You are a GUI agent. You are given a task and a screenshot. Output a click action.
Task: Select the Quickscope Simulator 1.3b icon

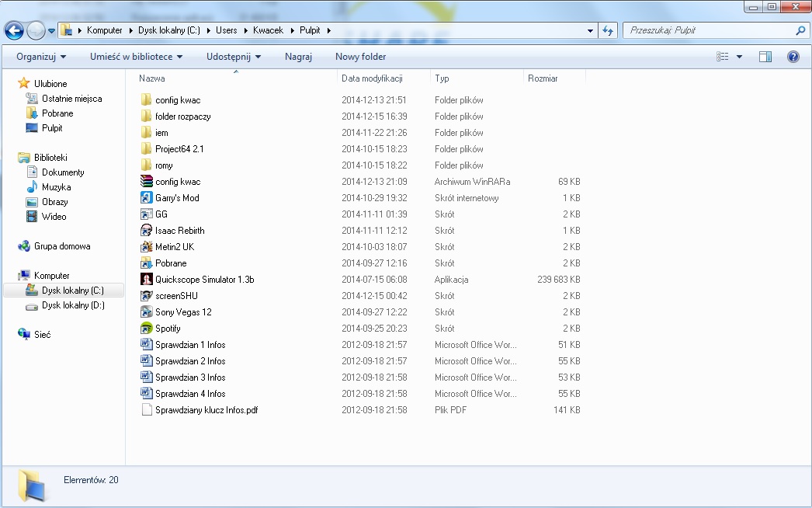pos(147,279)
